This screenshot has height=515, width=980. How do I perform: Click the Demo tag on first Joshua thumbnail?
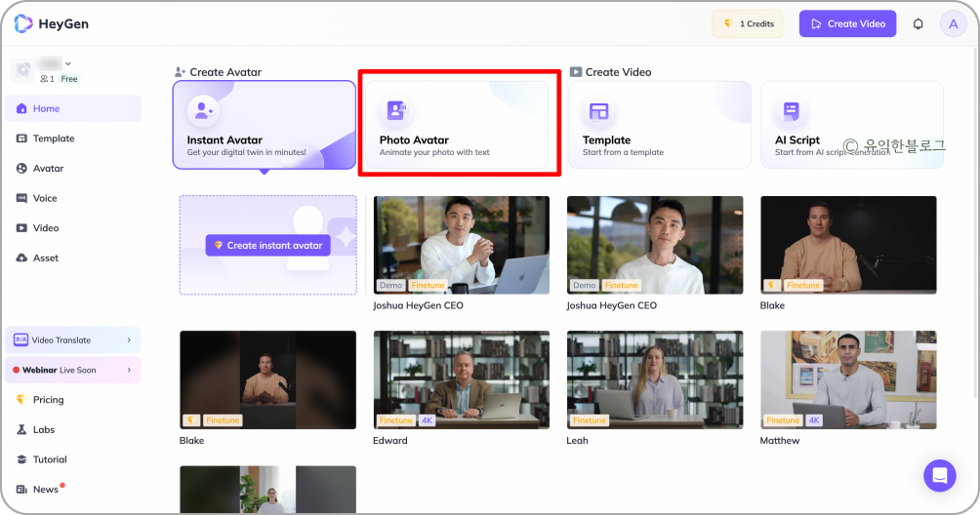coord(390,285)
